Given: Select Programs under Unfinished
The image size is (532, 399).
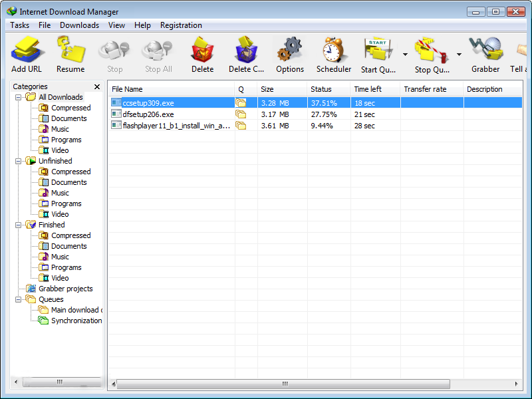Looking at the screenshot, I should [66, 203].
